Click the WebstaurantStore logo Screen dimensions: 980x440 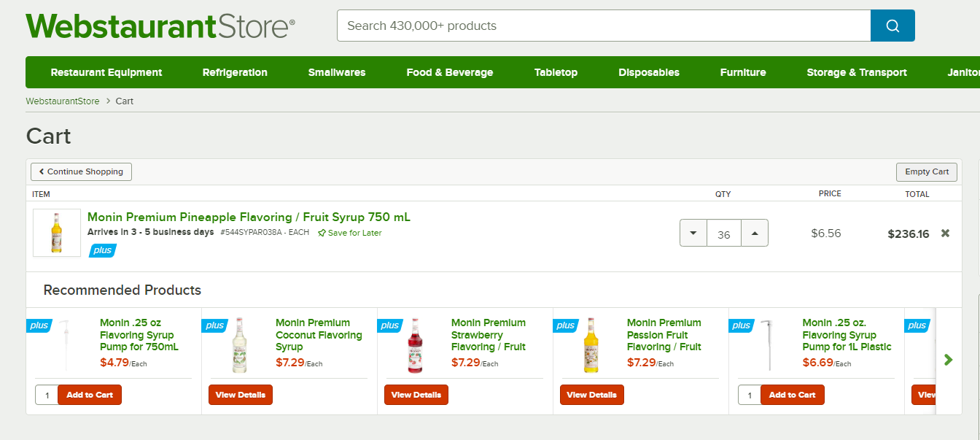pyautogui.click(x=160, y=26)
